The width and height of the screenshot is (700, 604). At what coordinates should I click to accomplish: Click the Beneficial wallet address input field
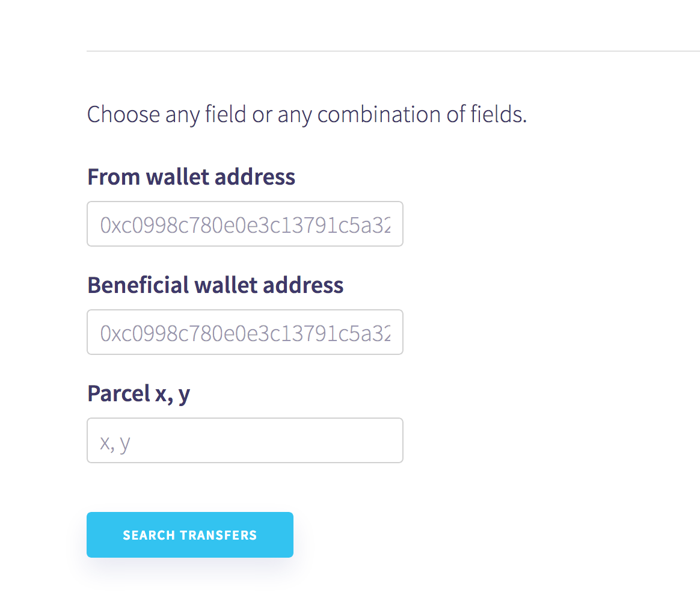245,332
